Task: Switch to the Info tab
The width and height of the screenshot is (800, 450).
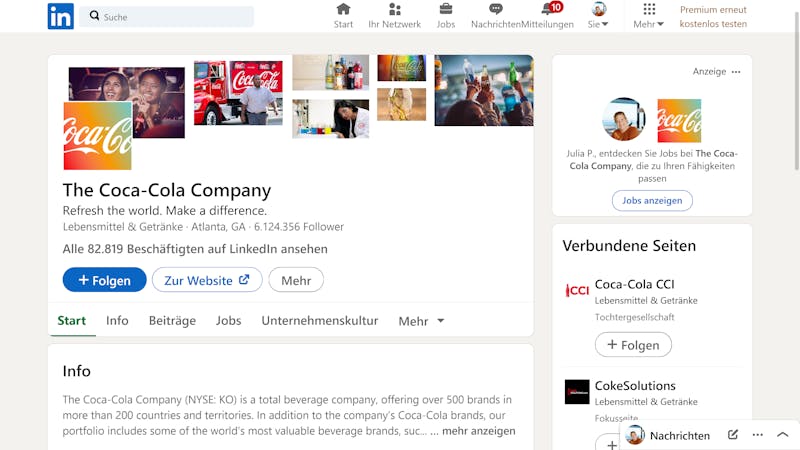Action: coord(117,320)
